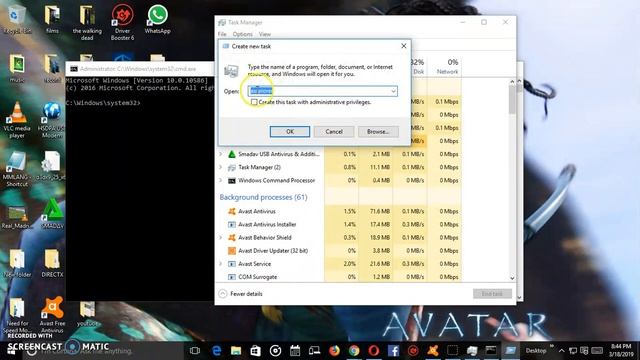
Task: Open the music folder on the desktop
Action: click(x=17, y=69)
